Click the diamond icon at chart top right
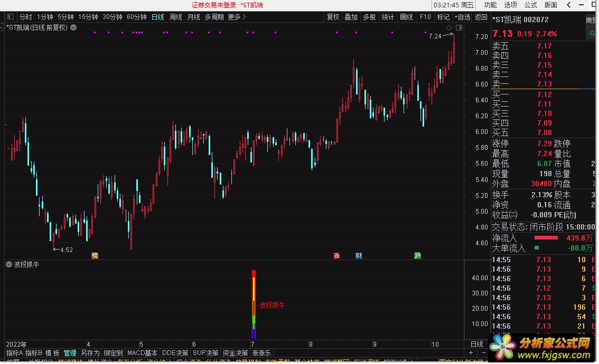This screenshot has width=599, height=364. [x=449, y=27]
